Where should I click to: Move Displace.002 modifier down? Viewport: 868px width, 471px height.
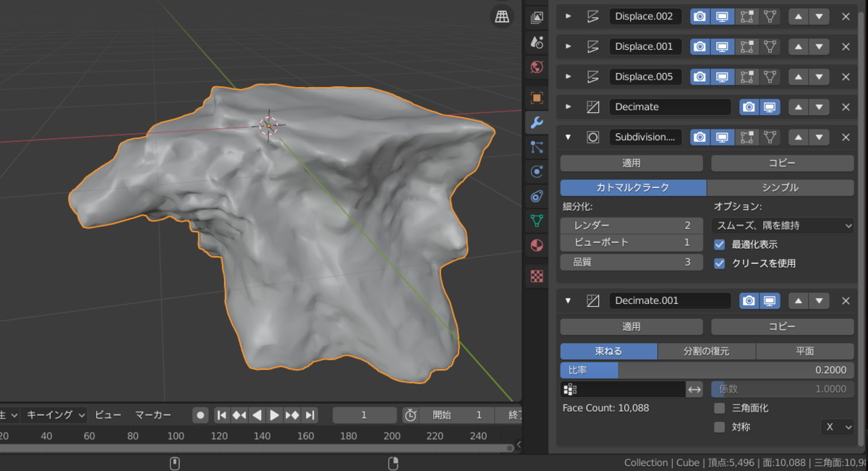coord(819,16)
